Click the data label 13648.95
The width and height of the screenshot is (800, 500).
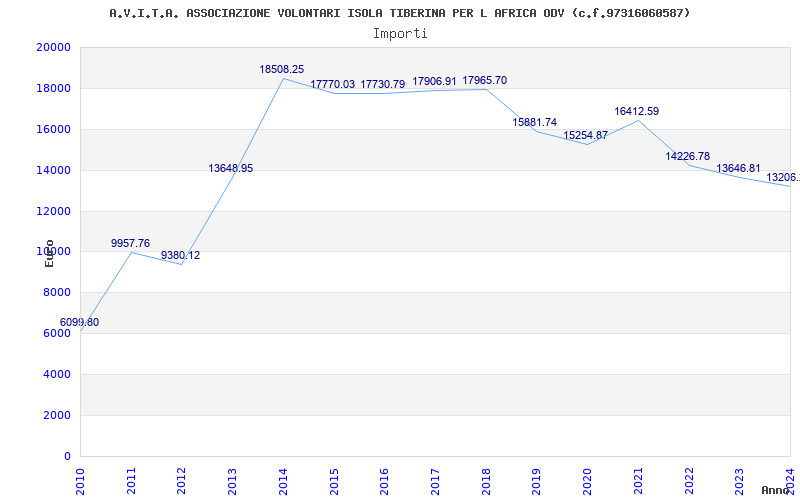point(231,168)
